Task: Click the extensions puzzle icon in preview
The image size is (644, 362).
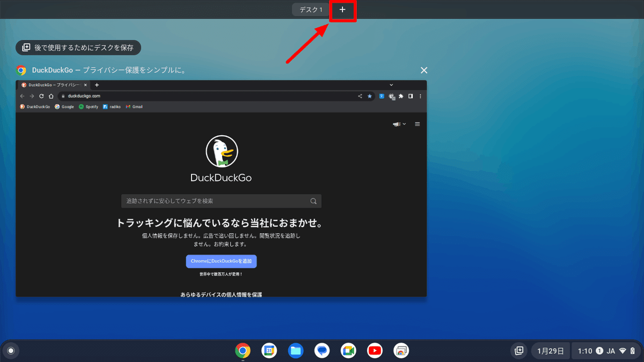Action: click(x=401, y=96)
